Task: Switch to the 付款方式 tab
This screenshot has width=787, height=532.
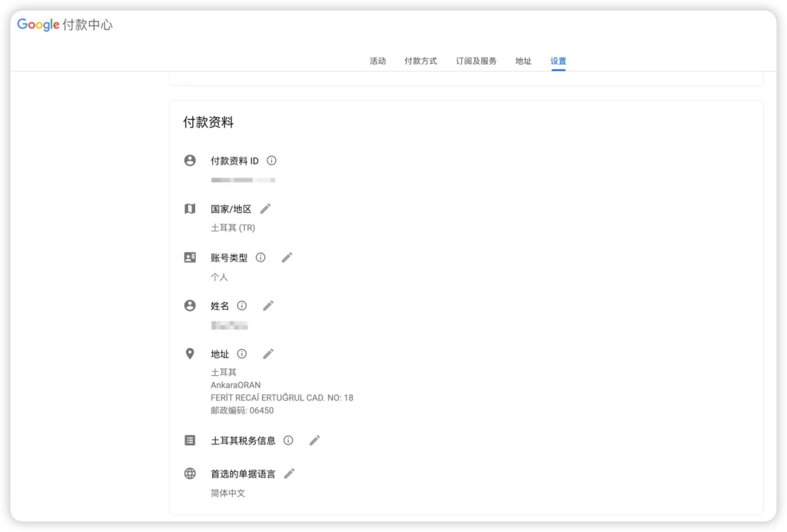Action: [420, 61]
